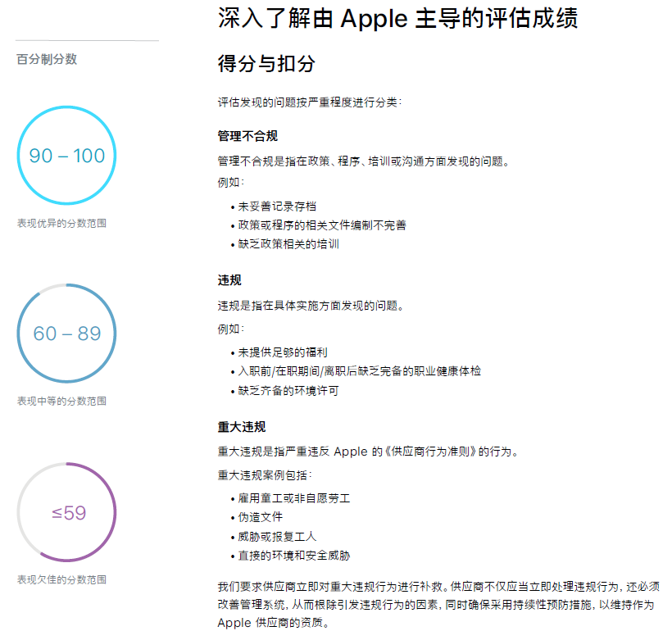Click the main title 深入了解由 Apple 主导的评估成绩
Viewport: 672px width, 631px height.
(397, 18)
